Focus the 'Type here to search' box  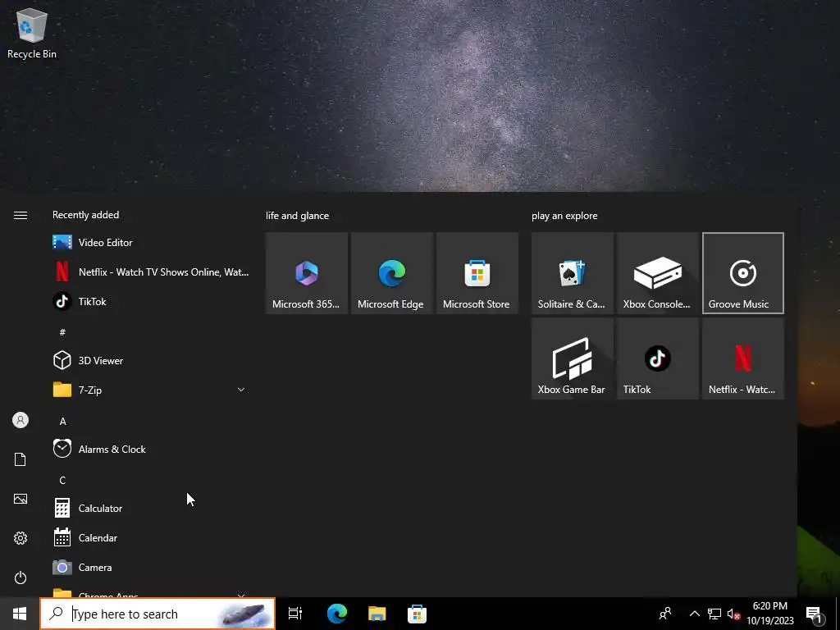[x=157, y=614]
